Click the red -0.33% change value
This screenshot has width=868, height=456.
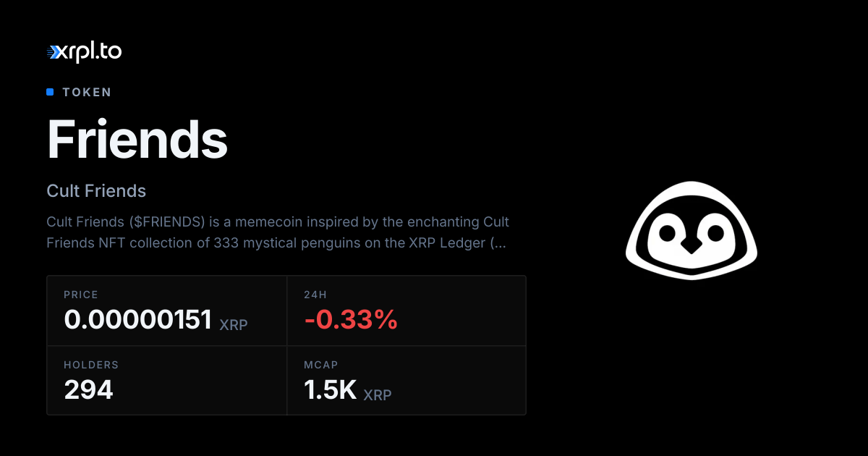click(x=351, y=319)
